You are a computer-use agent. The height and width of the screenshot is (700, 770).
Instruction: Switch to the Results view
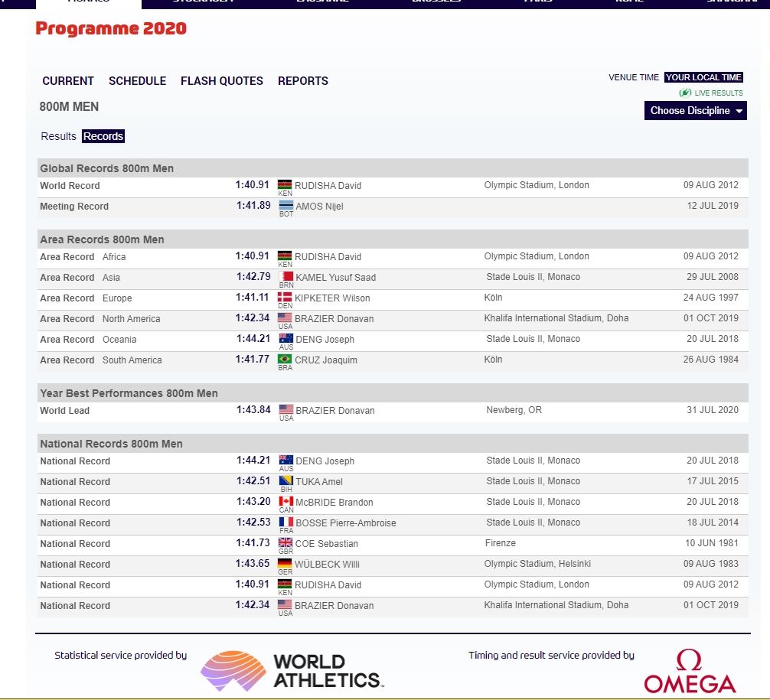(58, 136)
